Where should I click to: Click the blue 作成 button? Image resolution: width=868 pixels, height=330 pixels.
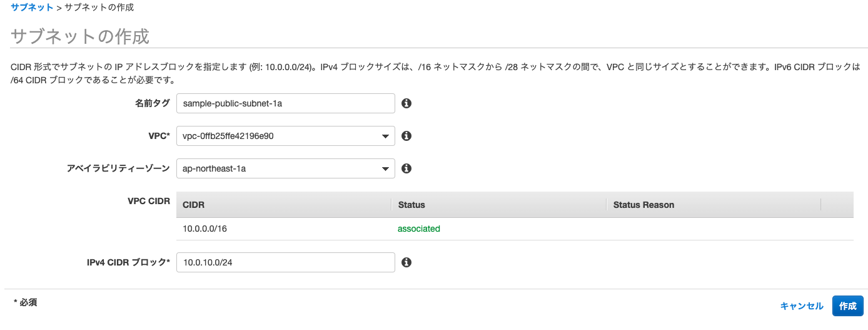(x=847, y=306)
